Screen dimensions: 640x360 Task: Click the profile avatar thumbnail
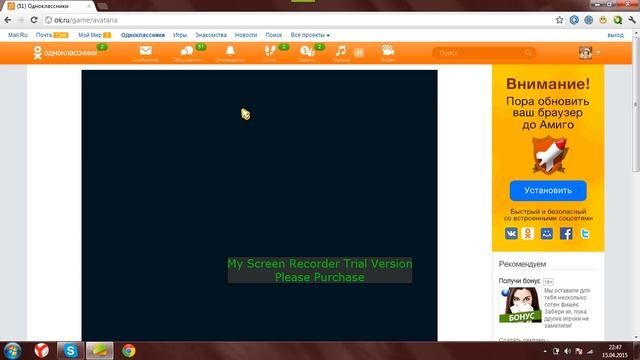[x=585, y=53]
